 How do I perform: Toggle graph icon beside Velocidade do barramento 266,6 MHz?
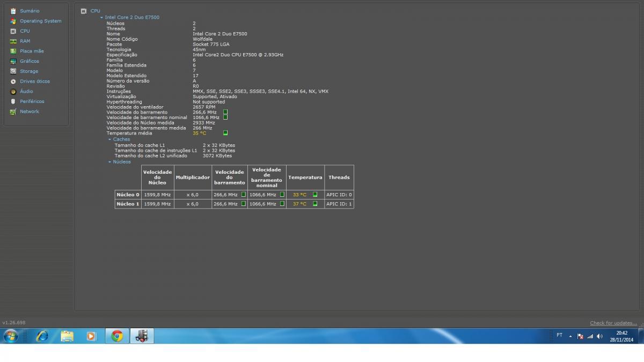225,112
